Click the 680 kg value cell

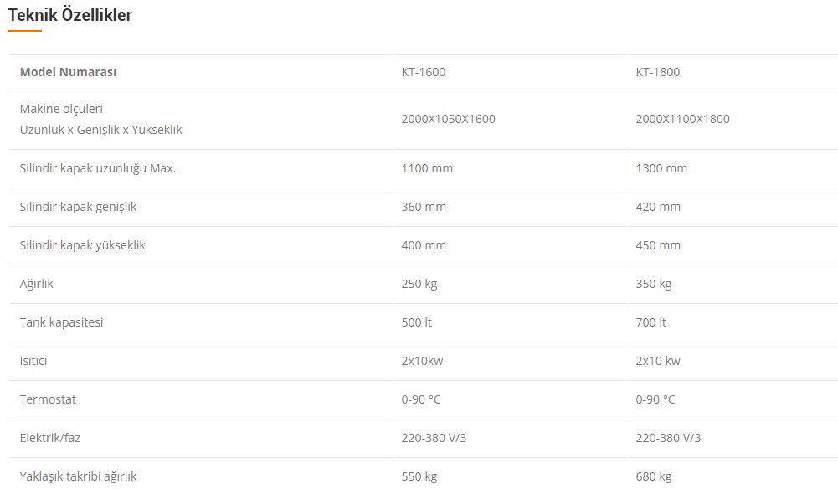(654, 476)
